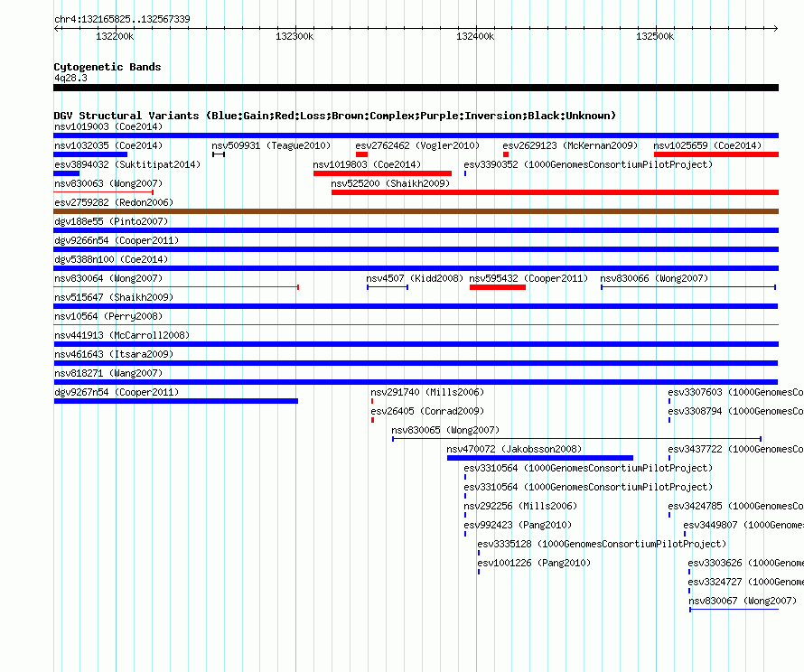Select esv2759282 (Redon2006) label
The height and width of the screenshot is (672, 804).
click(114, 202)
